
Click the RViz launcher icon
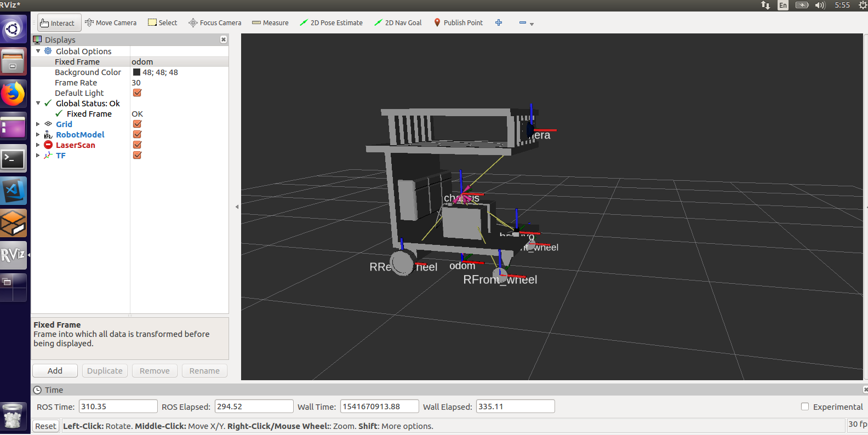(13, 255)
